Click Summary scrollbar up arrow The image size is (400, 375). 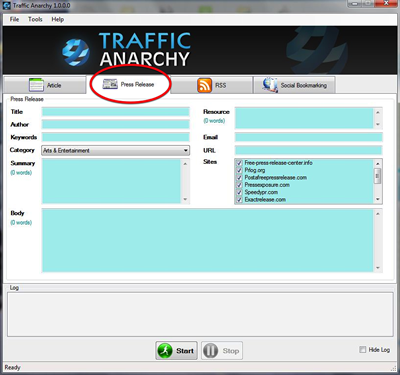tap(185, 164)
